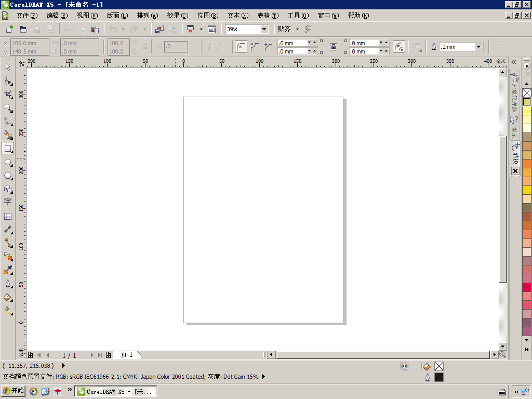Screen dimensions: 532x399
Task: Toggle the round corner style
Action: click(x=241, y=47)
